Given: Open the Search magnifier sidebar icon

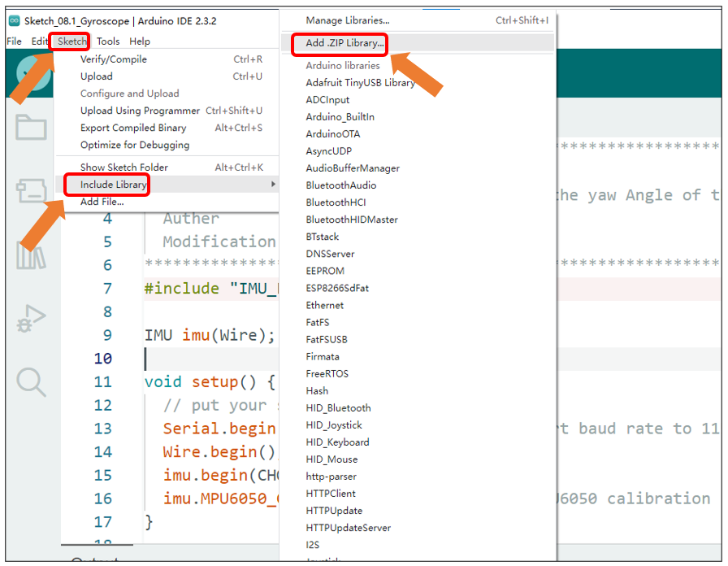Looking at the screenshot, I should [x=31, y=382].
